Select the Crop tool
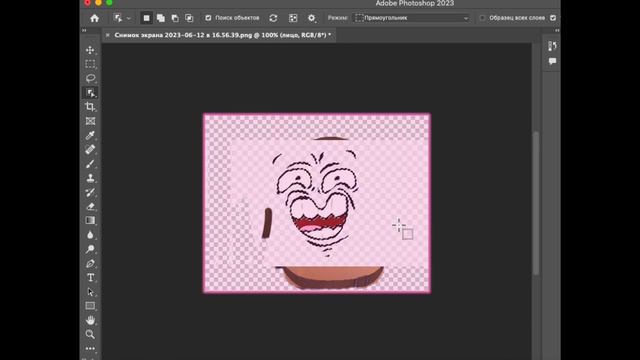Screen dimensions: 640x360 [90, 107]
